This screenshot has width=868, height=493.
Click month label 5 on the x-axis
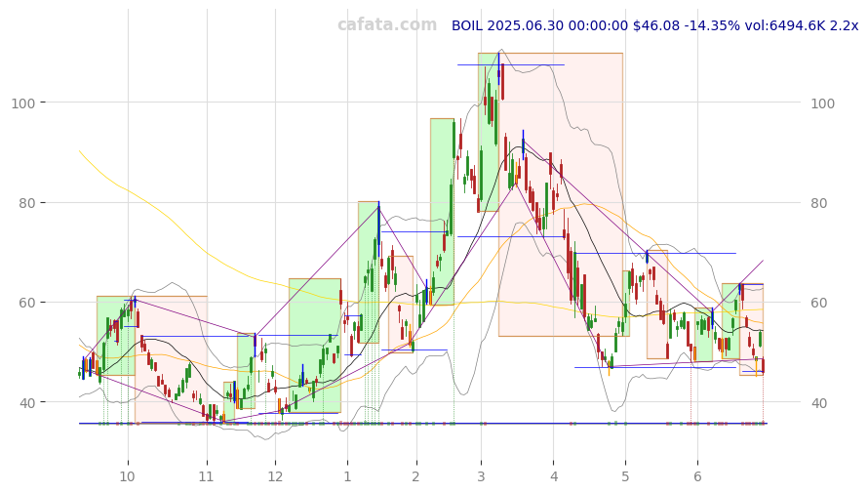click(625, 476)
